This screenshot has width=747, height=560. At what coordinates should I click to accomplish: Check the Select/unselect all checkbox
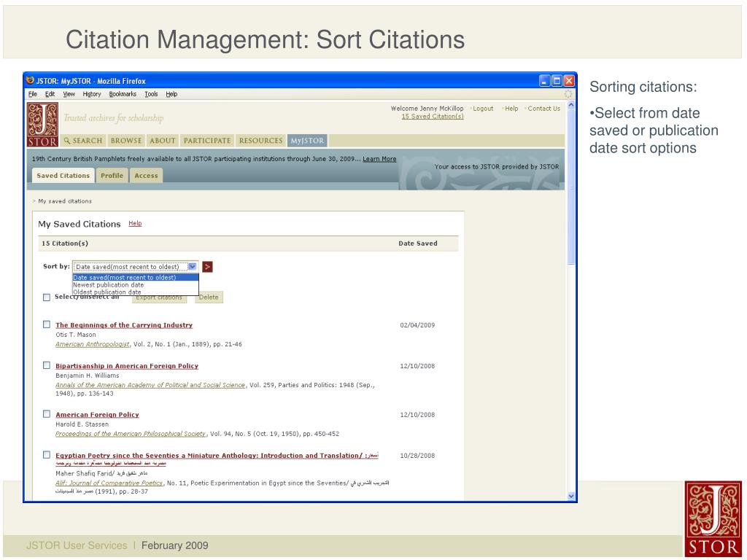(47, 297)
